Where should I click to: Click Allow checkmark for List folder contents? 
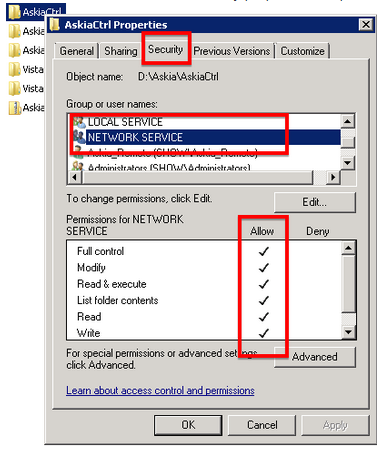click(x=264, y=300)
